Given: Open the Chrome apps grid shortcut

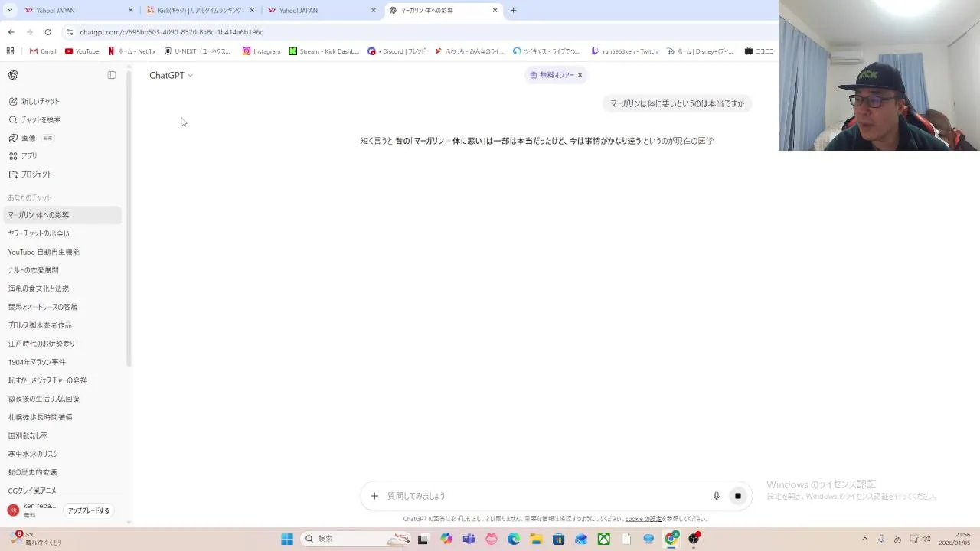Looking at the screenshot, I should pos(10,51).
